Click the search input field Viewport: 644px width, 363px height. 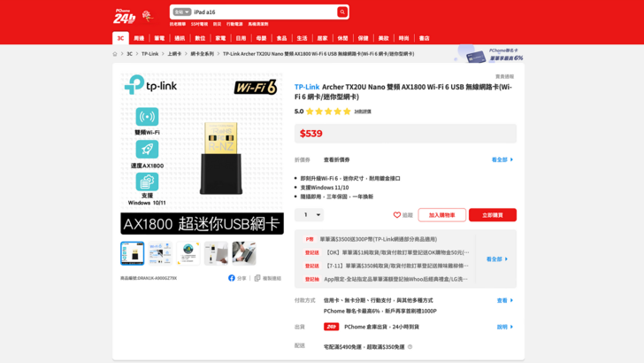coord(263,12)
